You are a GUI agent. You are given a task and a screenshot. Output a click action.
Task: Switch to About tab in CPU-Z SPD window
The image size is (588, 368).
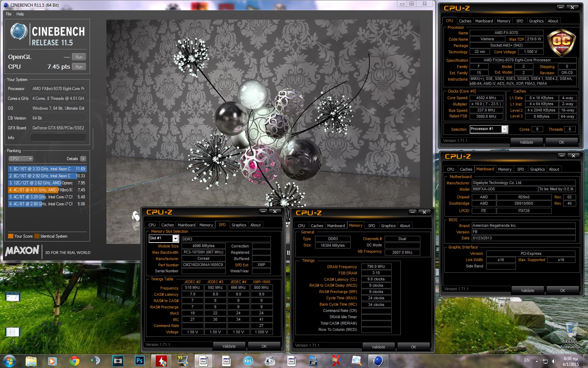[x=255, y=225]
